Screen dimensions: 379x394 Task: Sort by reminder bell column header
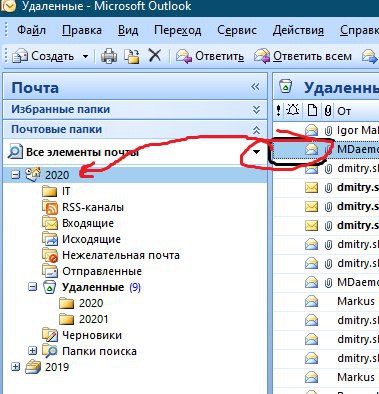point(293,110)
